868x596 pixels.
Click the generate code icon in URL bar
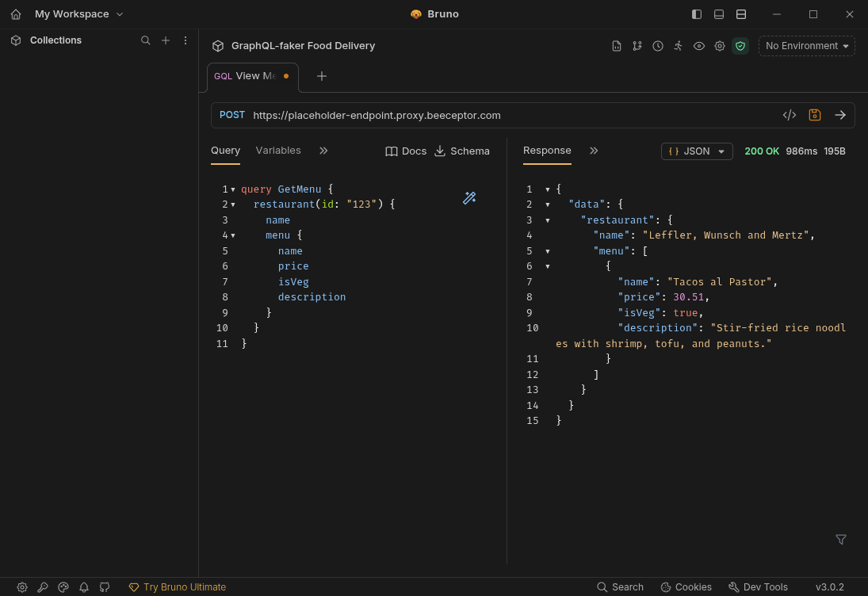(790, 115)
